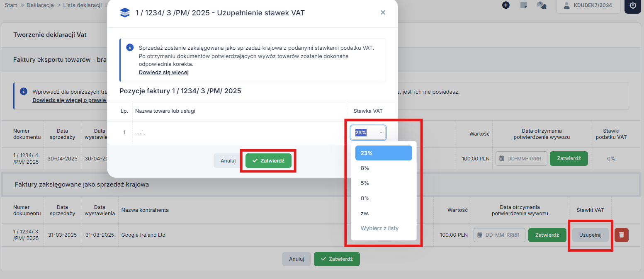Image resolution: width=644 pixels, height=279 pixels.
Task: Open the Stawka VAT dropdown
Action: [368, 133]
